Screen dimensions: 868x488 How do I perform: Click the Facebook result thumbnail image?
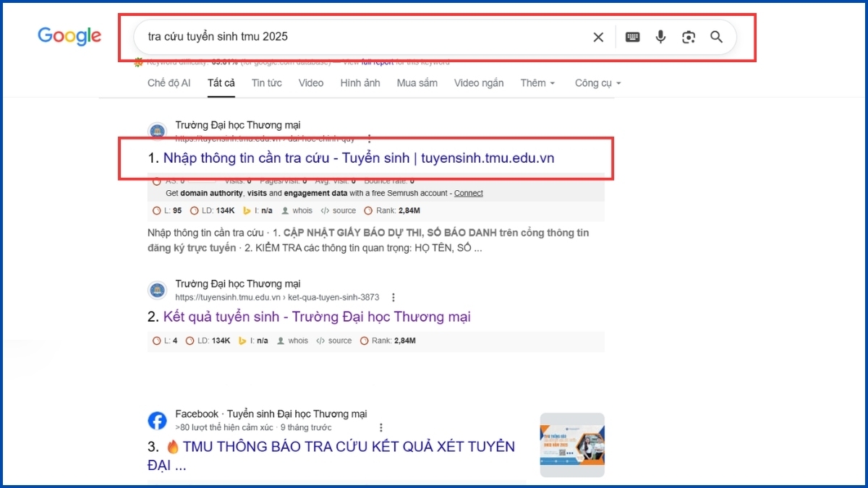point(572,445)
